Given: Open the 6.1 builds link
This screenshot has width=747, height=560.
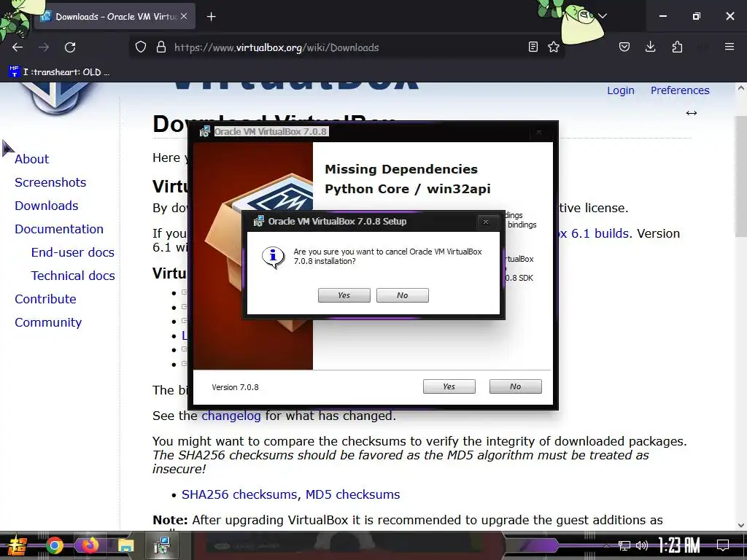Looking at the screenshot, I should [594, 233].
